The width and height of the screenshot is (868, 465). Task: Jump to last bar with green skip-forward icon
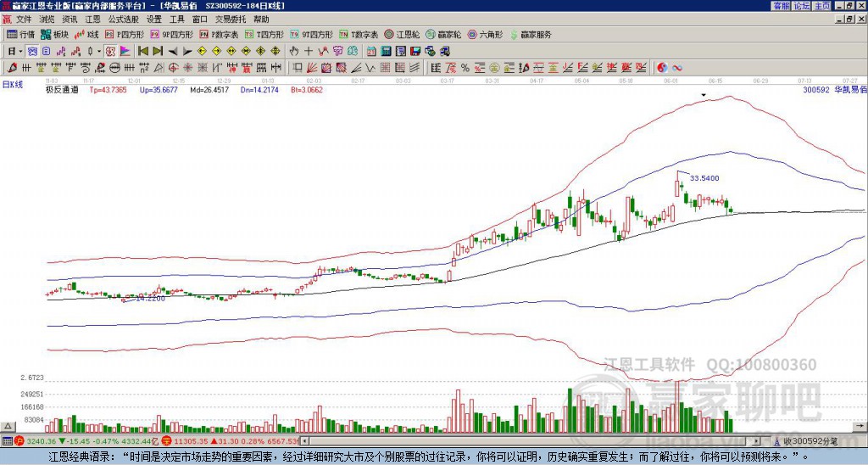(x=157, y=52)
